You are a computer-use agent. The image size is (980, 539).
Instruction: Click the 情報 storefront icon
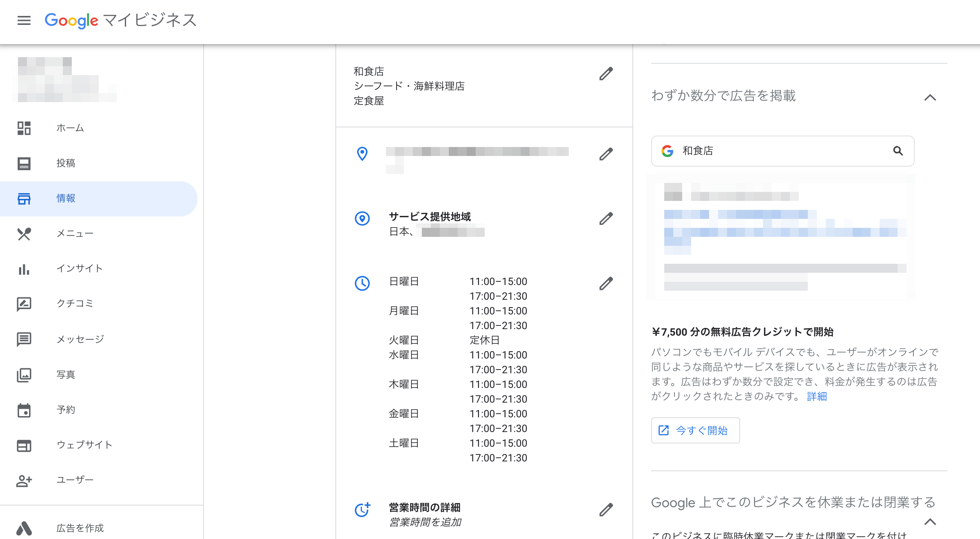coord(24,198)
